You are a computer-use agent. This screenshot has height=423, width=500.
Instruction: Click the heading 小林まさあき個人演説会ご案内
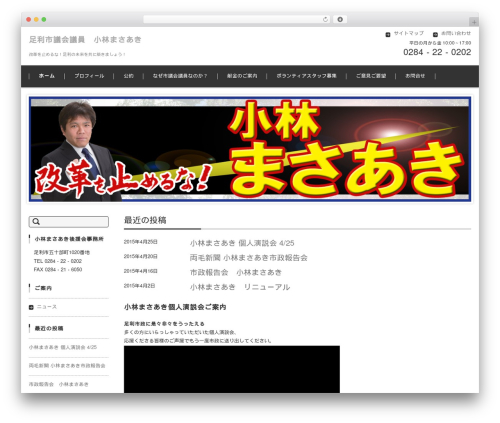175,307
